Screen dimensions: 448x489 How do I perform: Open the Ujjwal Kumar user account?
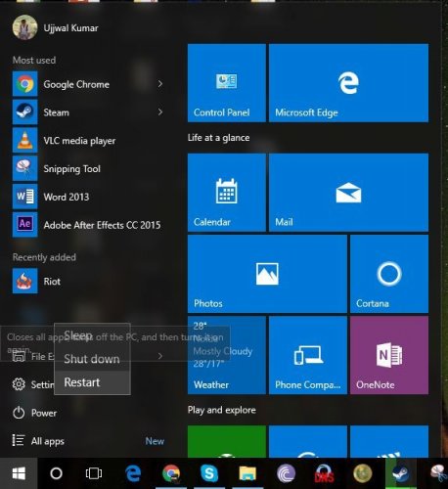click(x=56, y=27)
